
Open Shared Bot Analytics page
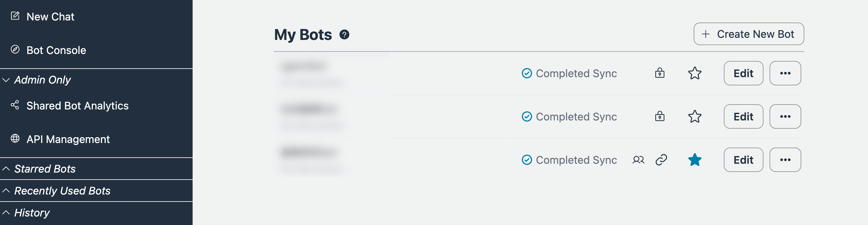pyautogui.click(x=77, y=106)
